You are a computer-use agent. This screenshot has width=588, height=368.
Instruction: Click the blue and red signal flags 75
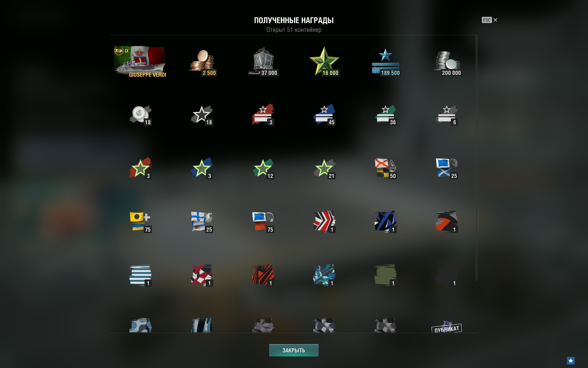(263, 222)
